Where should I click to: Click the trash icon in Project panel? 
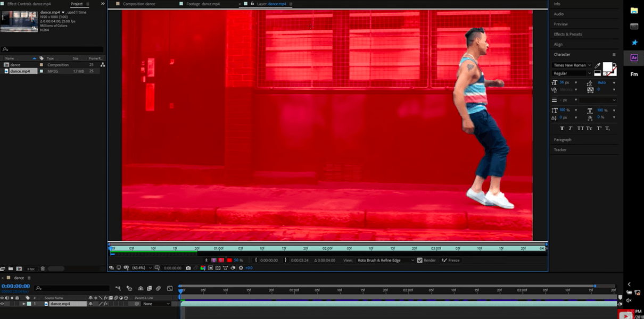click(x=43, y=268)
